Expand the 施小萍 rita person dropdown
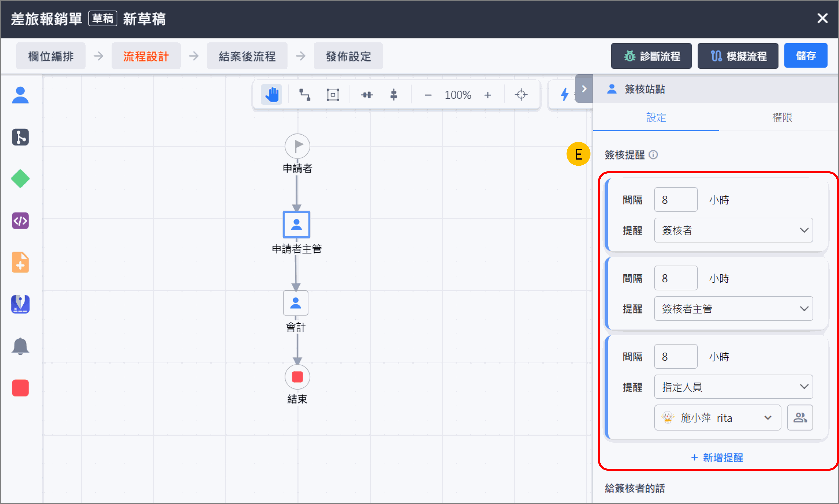 717,417
